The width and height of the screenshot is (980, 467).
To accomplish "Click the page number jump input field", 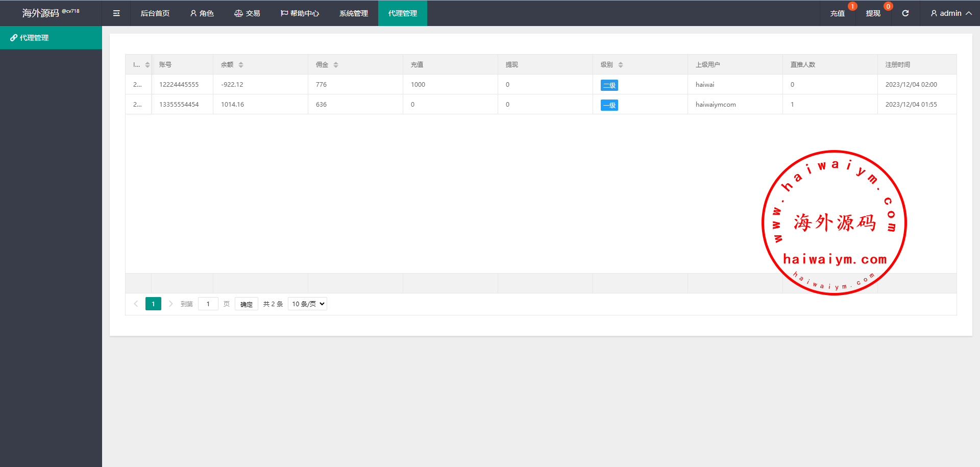I will point(208,304).
